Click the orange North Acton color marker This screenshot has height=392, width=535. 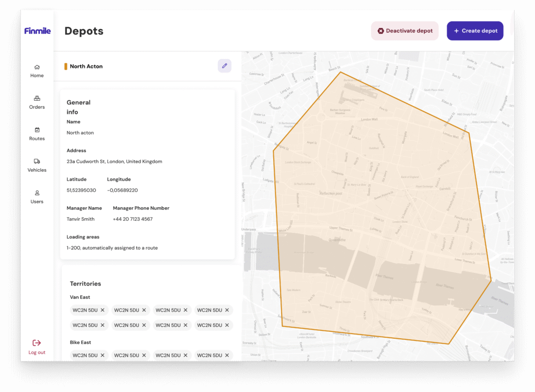(x=66, y=66)
